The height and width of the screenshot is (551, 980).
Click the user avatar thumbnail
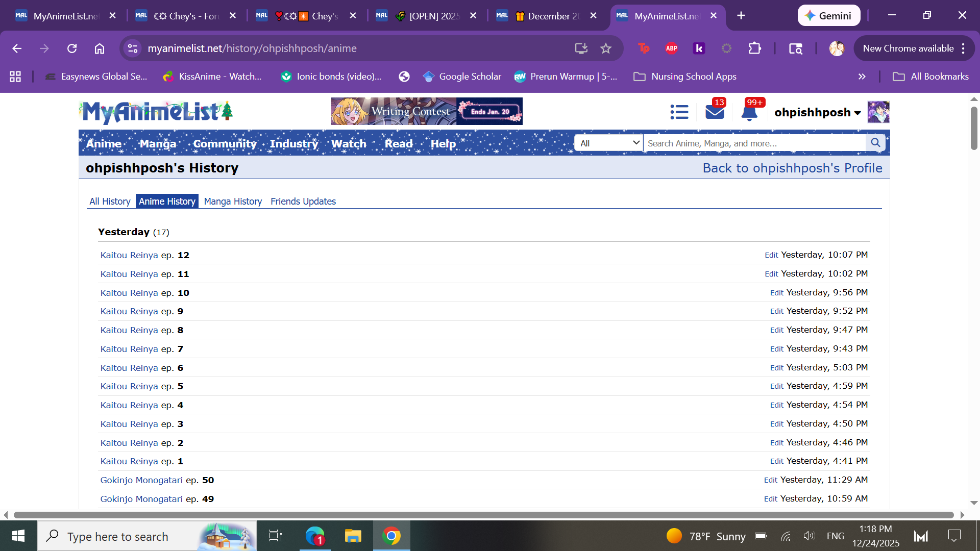click(x=878, y=112)
